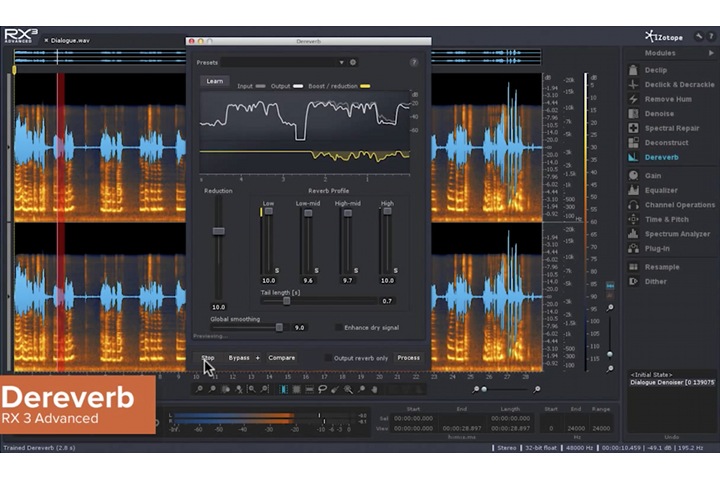Solo the Low reverb band
This screenshot has width=720, height=480.
(x=277, y=271)
